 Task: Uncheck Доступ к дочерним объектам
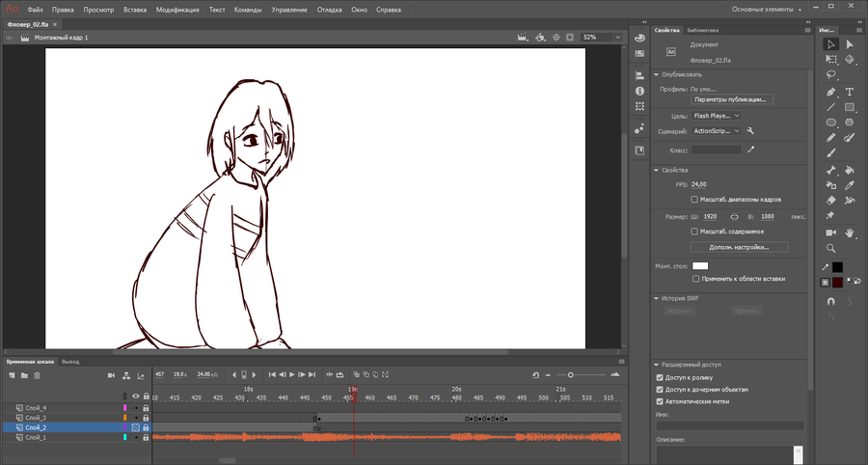(660, 390)
